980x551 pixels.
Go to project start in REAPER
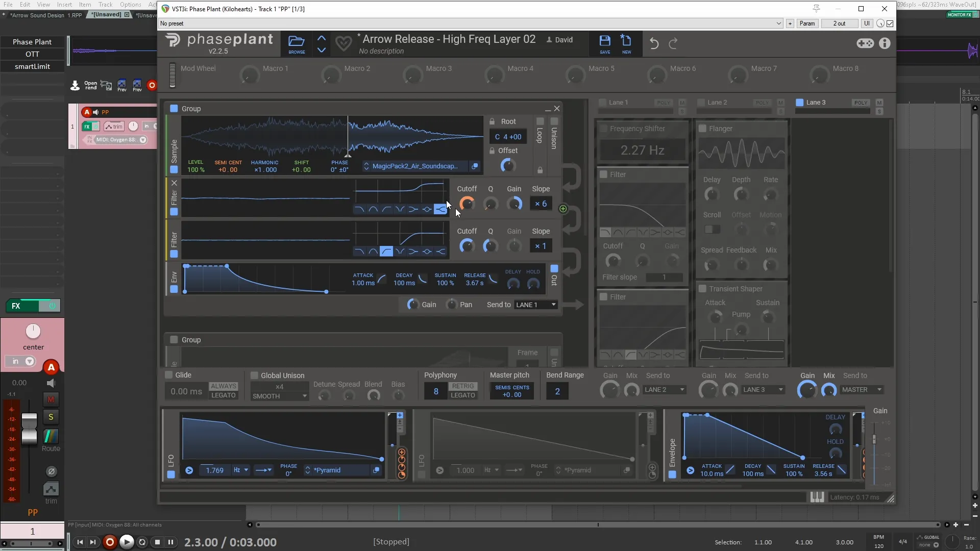(80, 542)
